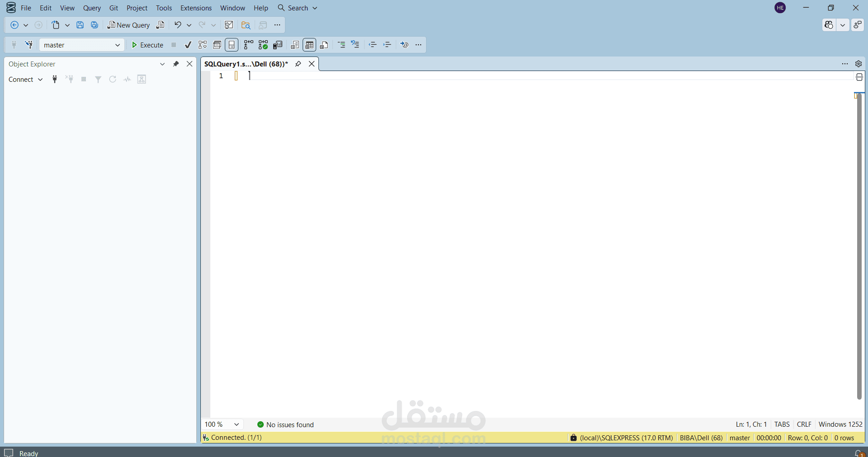Toggle IntelliSense Enabled button
The width and height of the screenshot is (868, 457).
(232, 45)
